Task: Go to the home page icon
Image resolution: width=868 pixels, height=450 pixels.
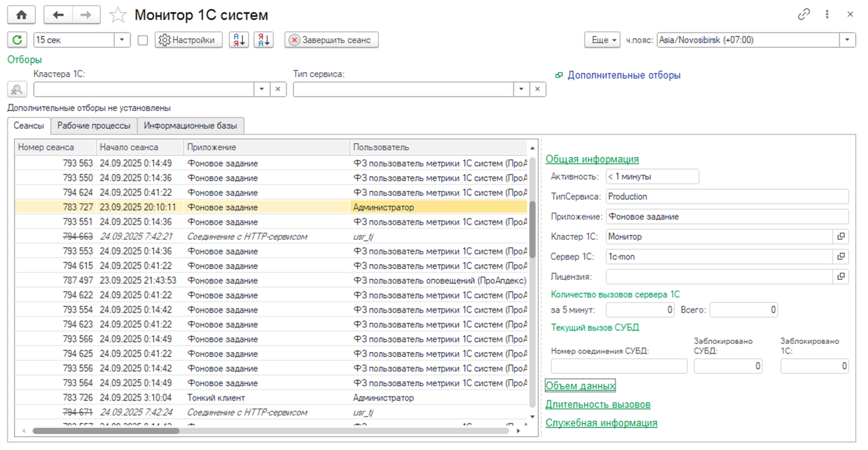Action: tap(21, 15)
